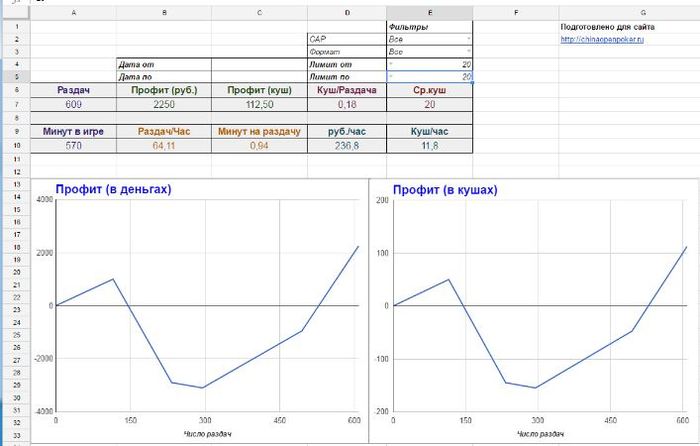Click the Минут в игре header cell
This screenshot has width=700, height=446.
click(x=73, y=132)
